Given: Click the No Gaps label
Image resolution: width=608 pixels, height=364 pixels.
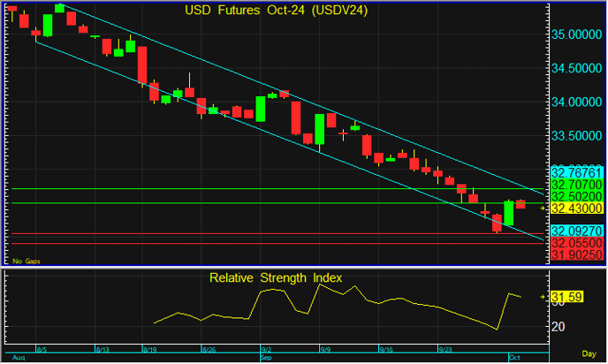Looking at the screenshot, I should click(26, 261).
